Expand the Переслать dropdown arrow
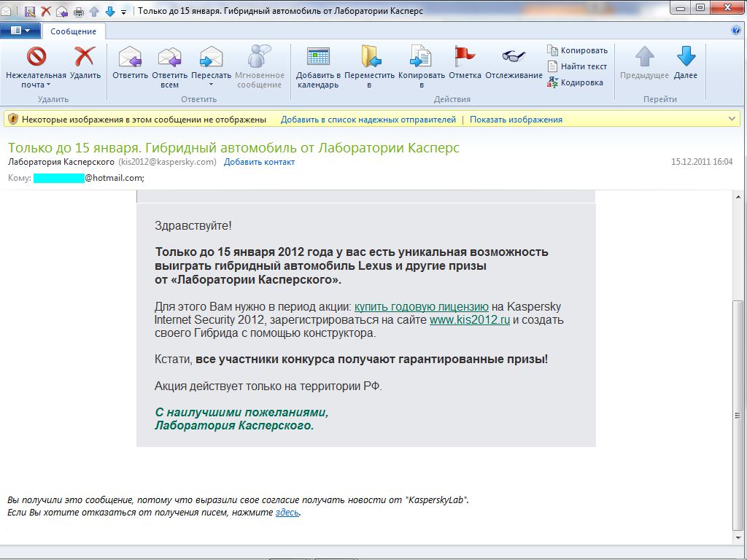Image resolution: width=747 pixels, height=560 pixels. pos(211,85)
